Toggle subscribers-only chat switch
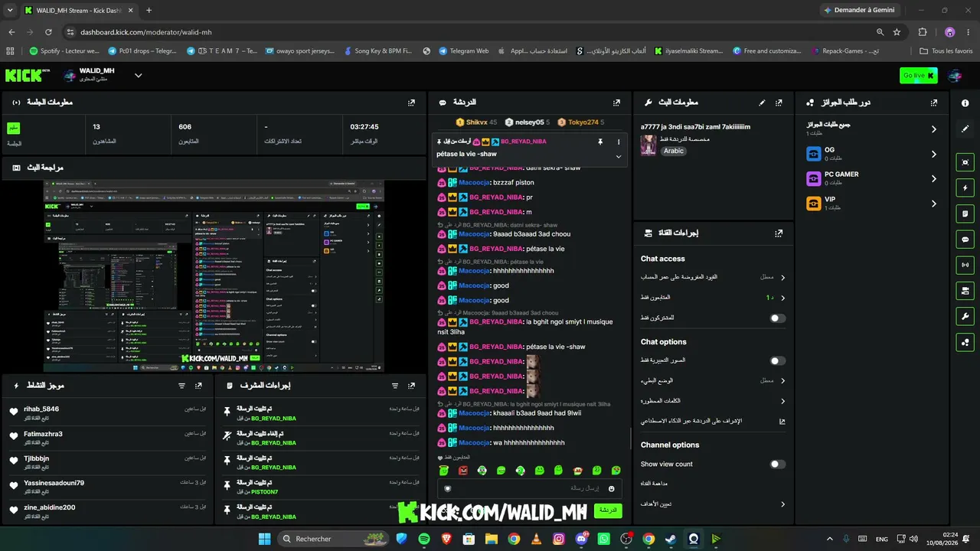This screenshot has width=980, height=551. pyautogui.click(x=777, y=318)
